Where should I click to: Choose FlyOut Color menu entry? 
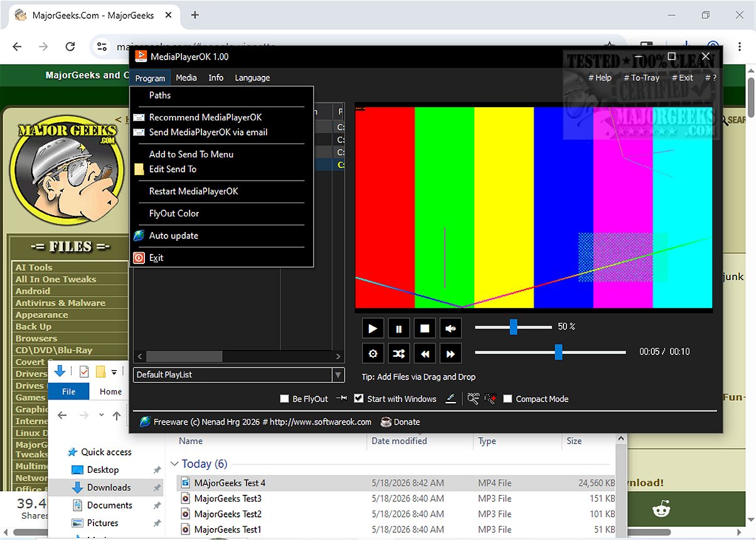click(174, 213)
